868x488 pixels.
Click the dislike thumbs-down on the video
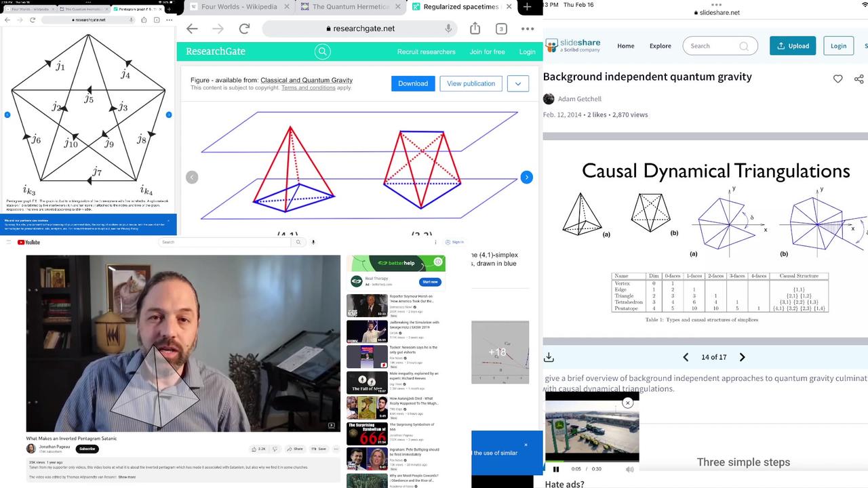274,449
